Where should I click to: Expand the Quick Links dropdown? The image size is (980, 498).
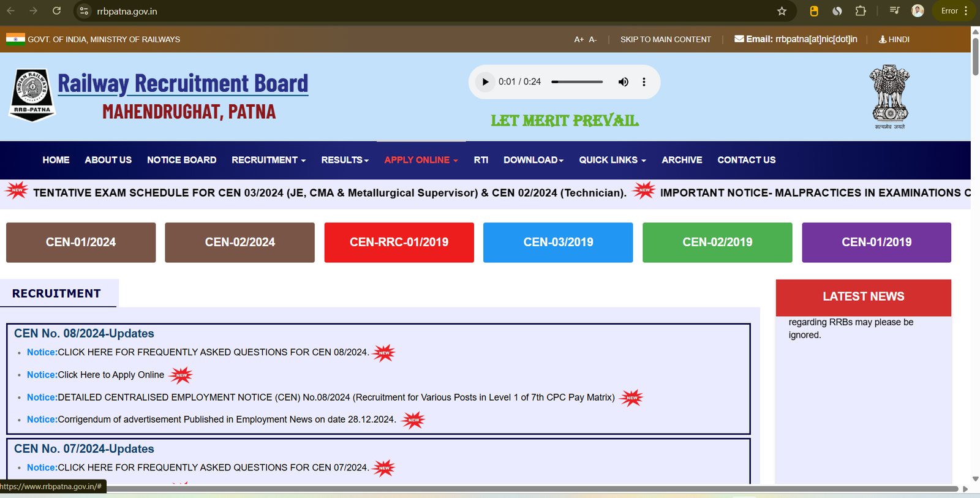(612, 160)
